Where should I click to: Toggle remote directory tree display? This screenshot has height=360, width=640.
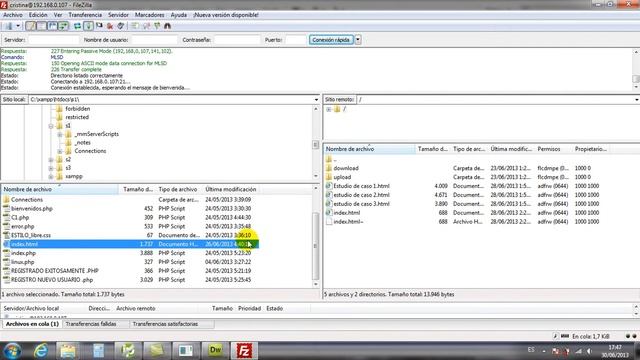52,26
